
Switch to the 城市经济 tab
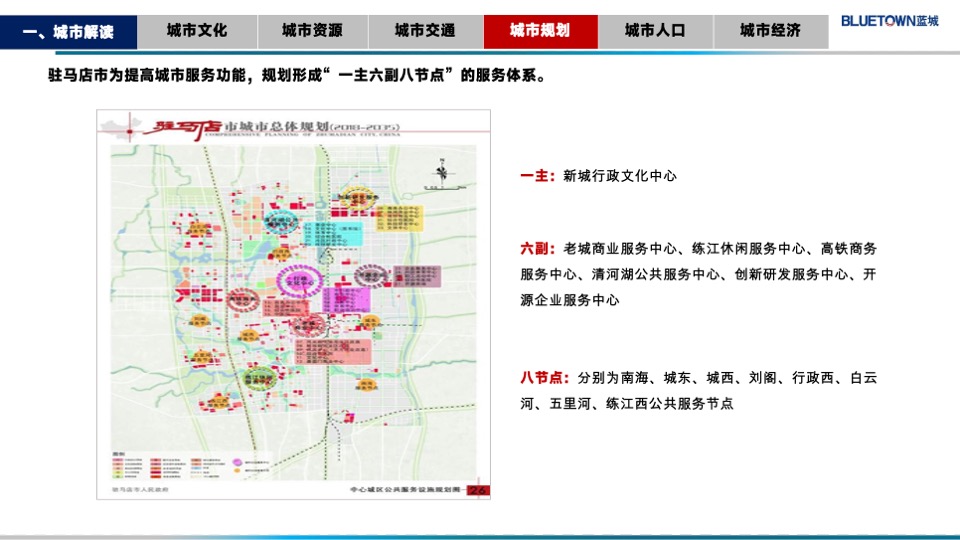click(770, 31)
